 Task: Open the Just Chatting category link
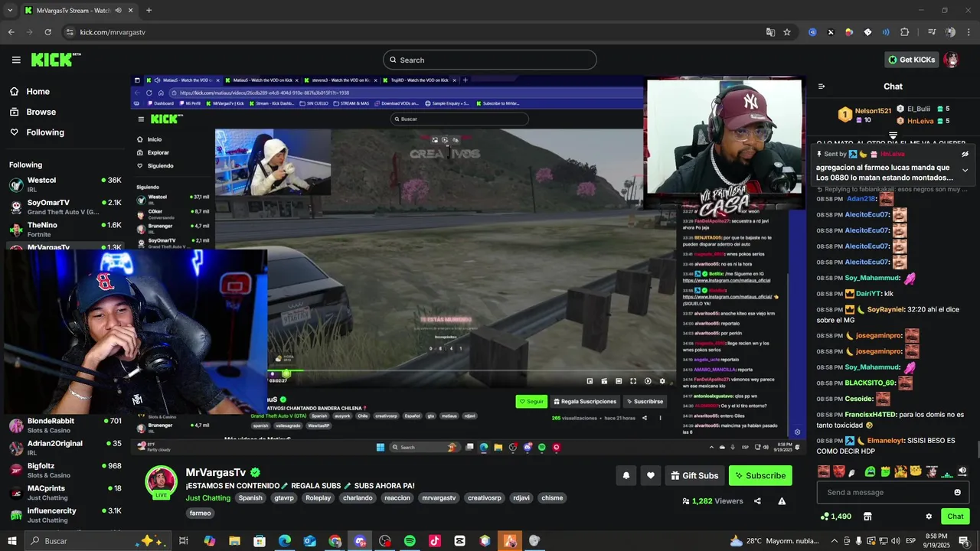(x=208, y=497)
